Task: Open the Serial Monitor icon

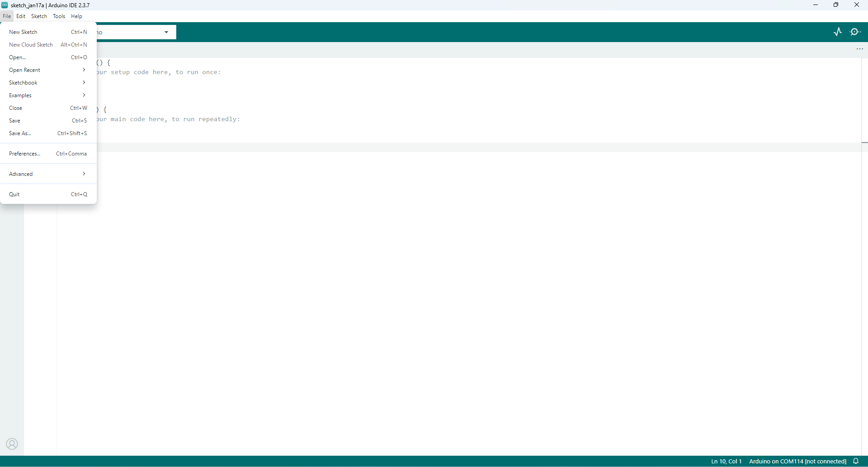Action: 855,32
